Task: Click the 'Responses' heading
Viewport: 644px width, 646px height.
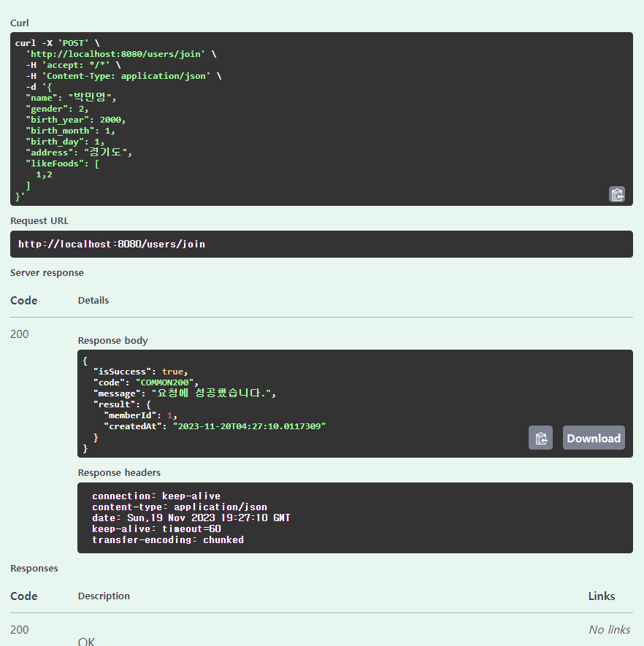Action: [x=34, y=568]
